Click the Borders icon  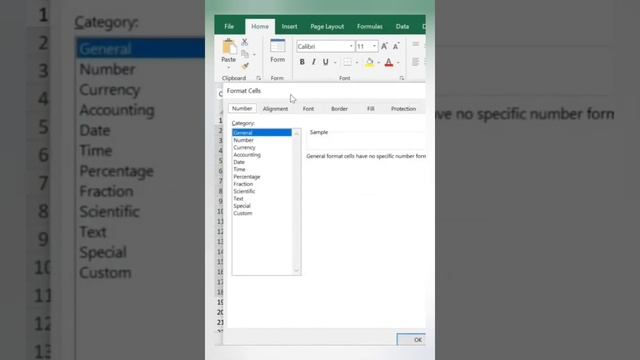point(347,62)
